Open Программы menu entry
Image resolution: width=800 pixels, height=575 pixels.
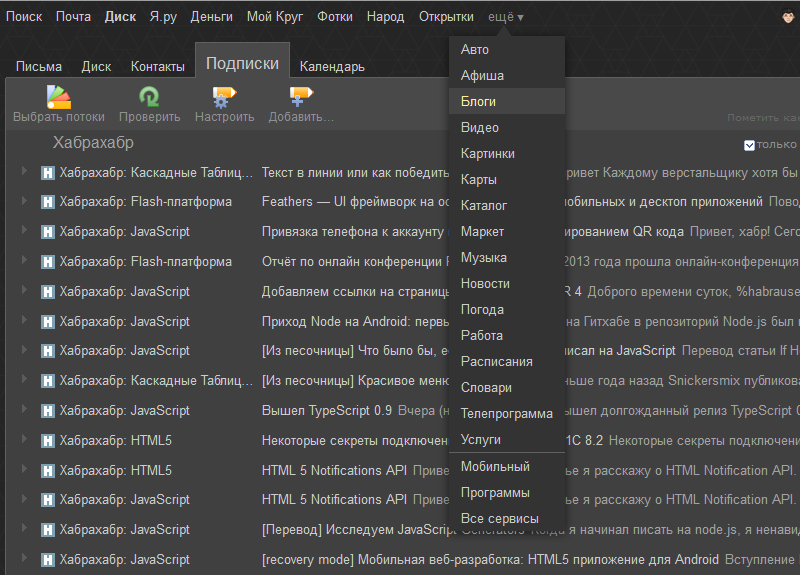click(x=507, y=492)
